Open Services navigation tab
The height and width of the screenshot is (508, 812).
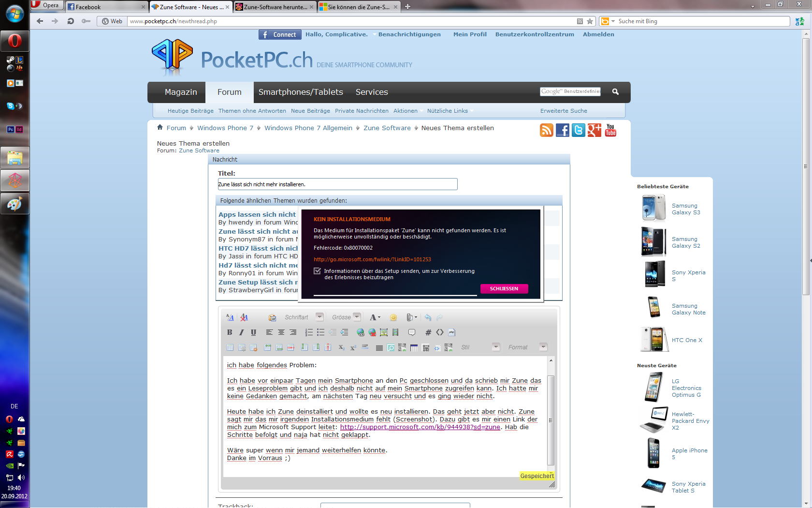(x=372, y=92)
